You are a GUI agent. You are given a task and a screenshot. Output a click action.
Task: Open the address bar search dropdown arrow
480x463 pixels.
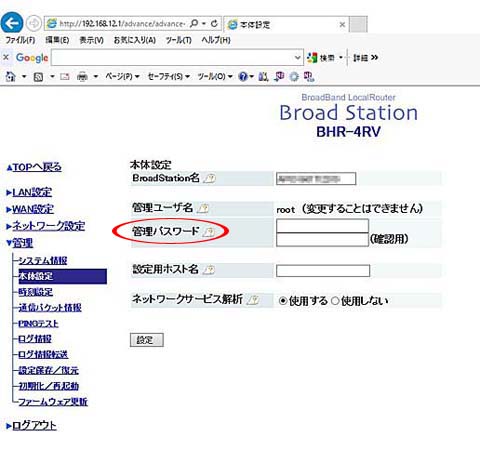pyautogui.click(x=204, y=24)
